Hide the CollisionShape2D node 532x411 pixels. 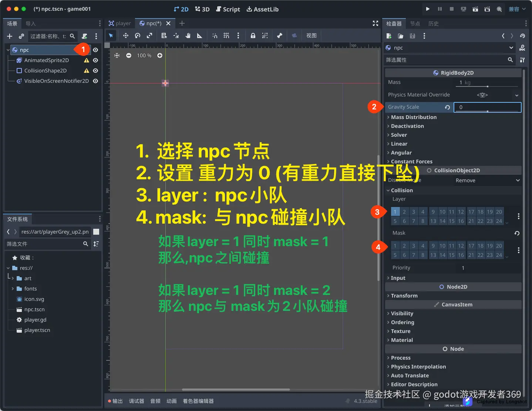point(95,71)
